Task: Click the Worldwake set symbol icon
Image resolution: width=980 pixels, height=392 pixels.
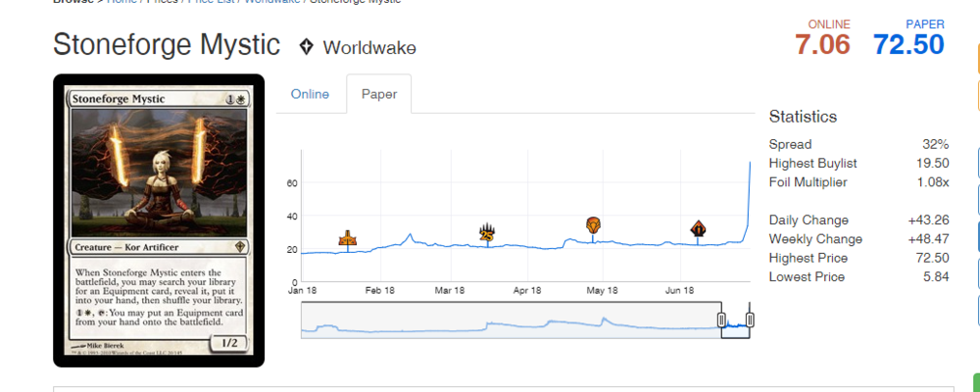Action: pyautogui.click(x=307, y=47)
